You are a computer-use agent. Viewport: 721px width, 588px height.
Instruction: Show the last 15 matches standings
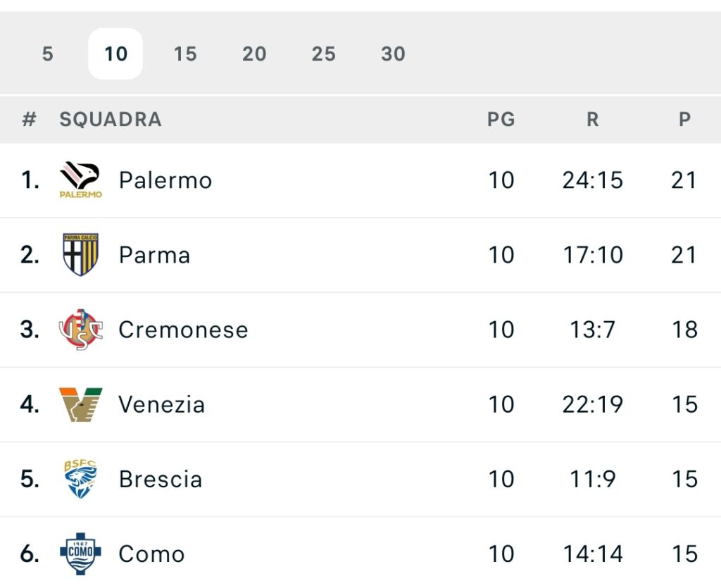[185, 54]
